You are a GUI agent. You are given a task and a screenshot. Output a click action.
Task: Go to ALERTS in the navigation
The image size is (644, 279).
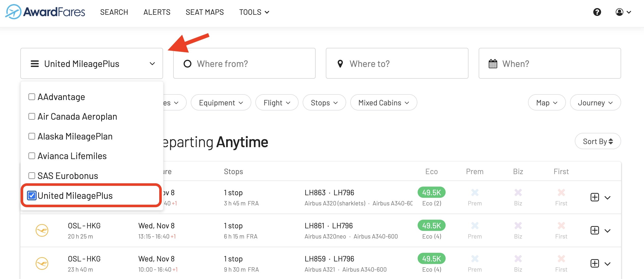157,12
